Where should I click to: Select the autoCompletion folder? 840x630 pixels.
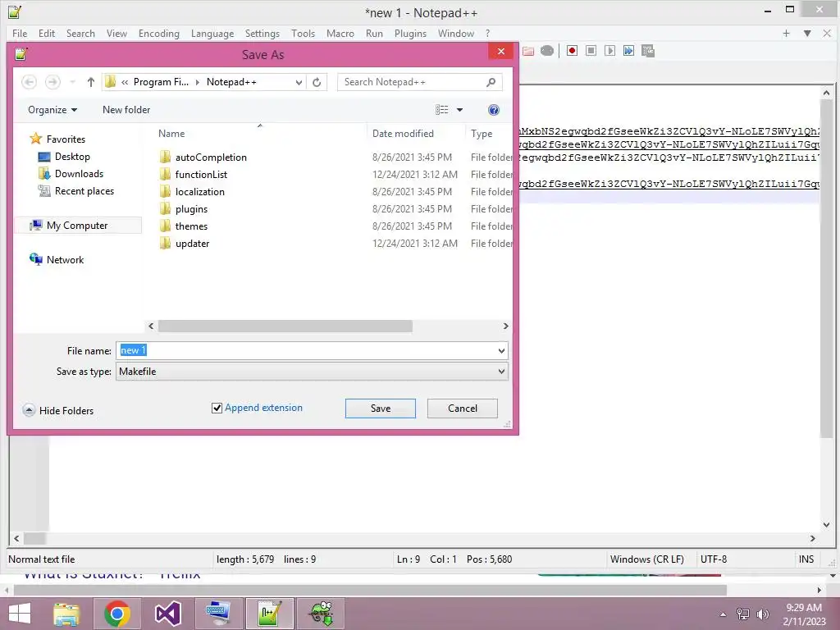pos(211,157)
